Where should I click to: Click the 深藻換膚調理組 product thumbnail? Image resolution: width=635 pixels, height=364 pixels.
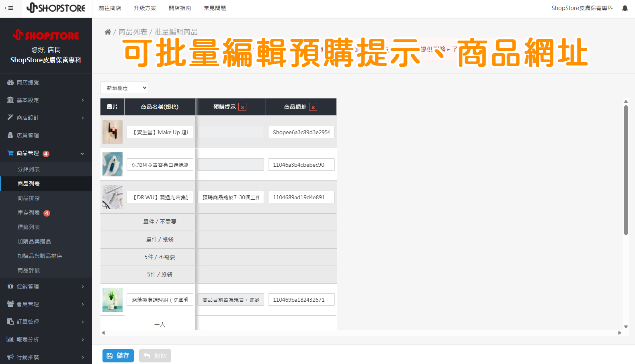tap(113, 300)
